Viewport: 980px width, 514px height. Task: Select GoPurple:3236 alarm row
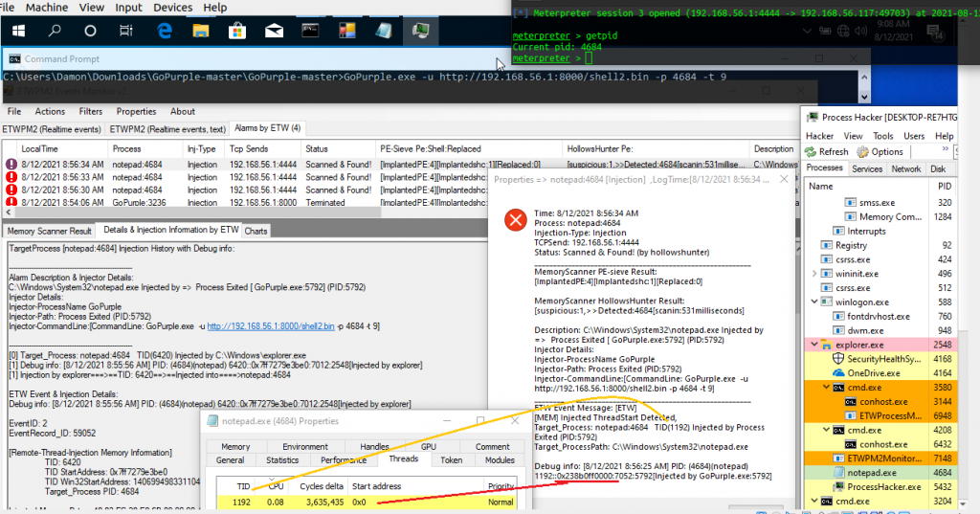click(244, 203)
